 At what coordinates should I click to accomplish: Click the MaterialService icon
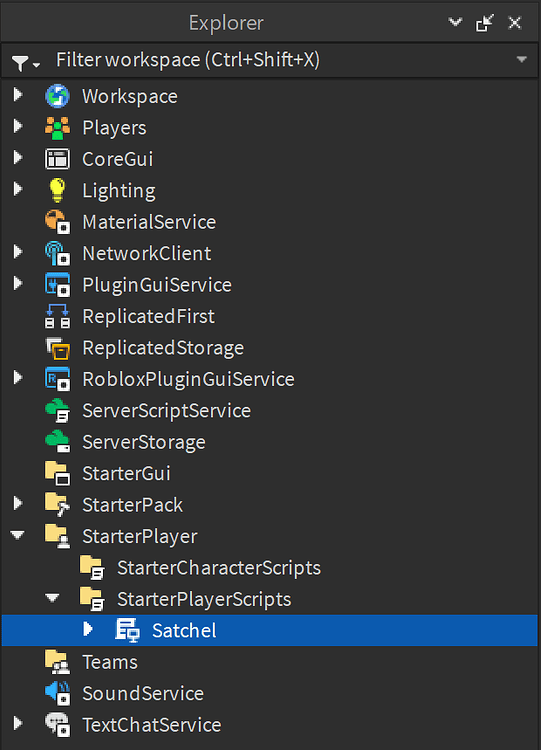pyautogui.click(x=57, y=222)
